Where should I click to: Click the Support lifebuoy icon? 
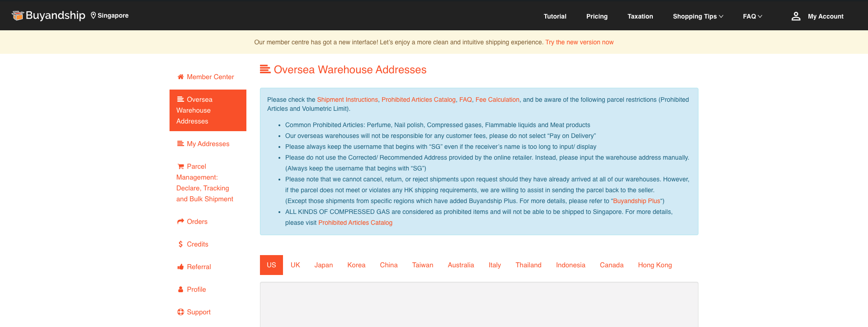(x=180, y=312)
